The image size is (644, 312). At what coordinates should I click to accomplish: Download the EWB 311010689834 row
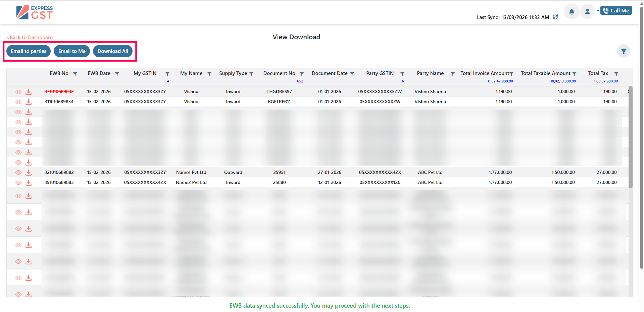29,102
